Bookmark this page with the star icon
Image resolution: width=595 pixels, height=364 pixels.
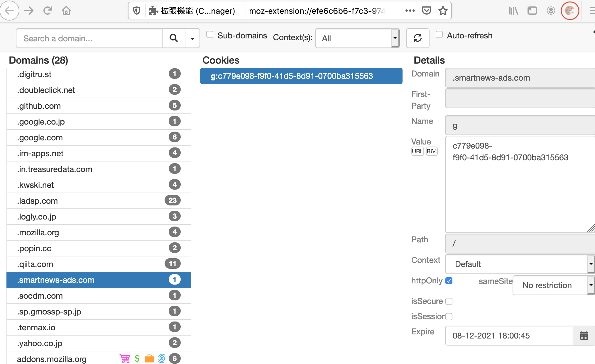pos(443,11)
